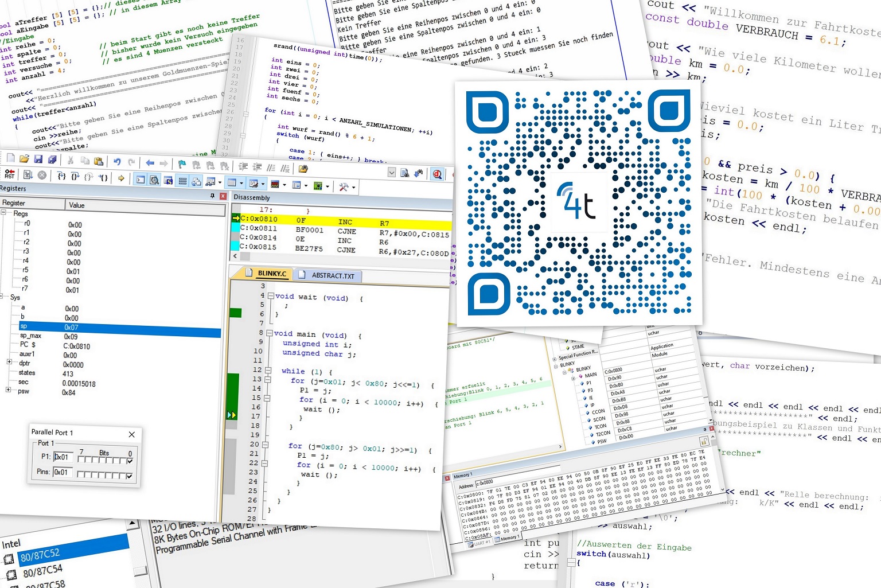
Task: Click the Save floppy disk icon
Action: pos(38,159)
